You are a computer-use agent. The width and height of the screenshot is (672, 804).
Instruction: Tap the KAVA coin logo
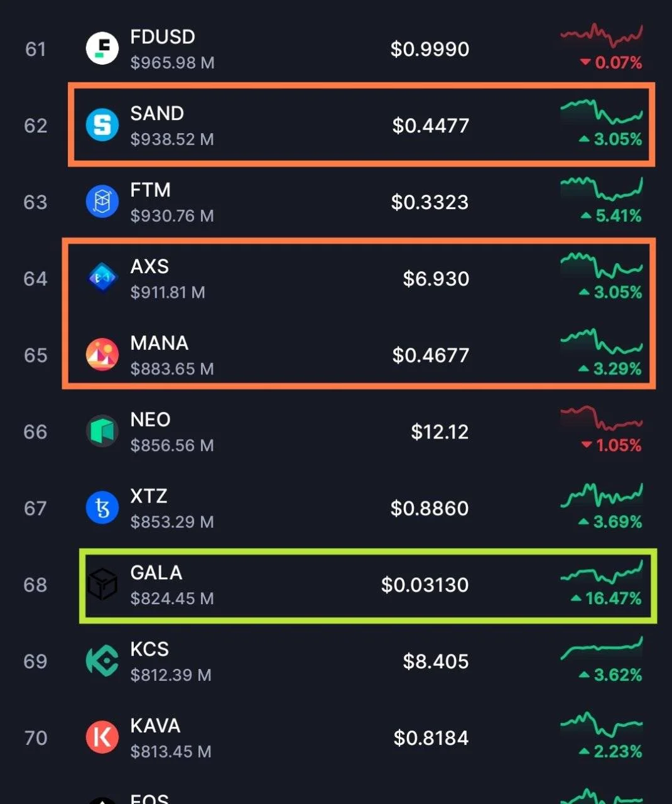tap(102, 737)
